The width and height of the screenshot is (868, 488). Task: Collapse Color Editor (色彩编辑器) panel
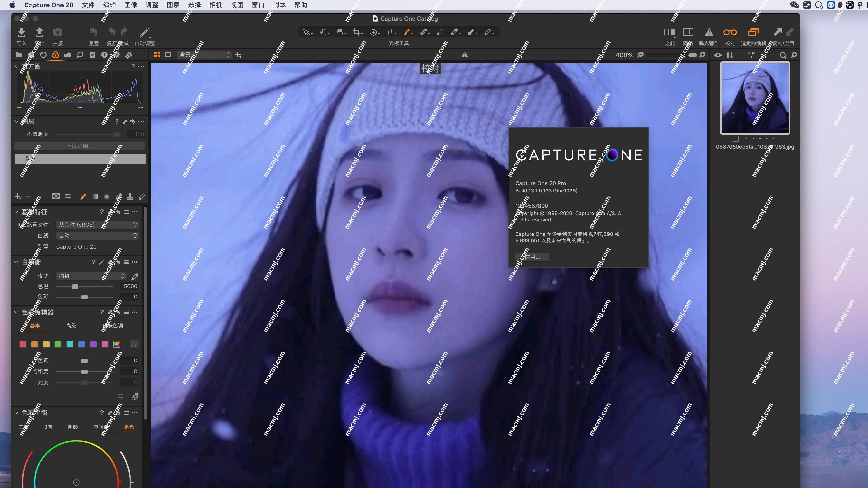click(x=16, y=312)
